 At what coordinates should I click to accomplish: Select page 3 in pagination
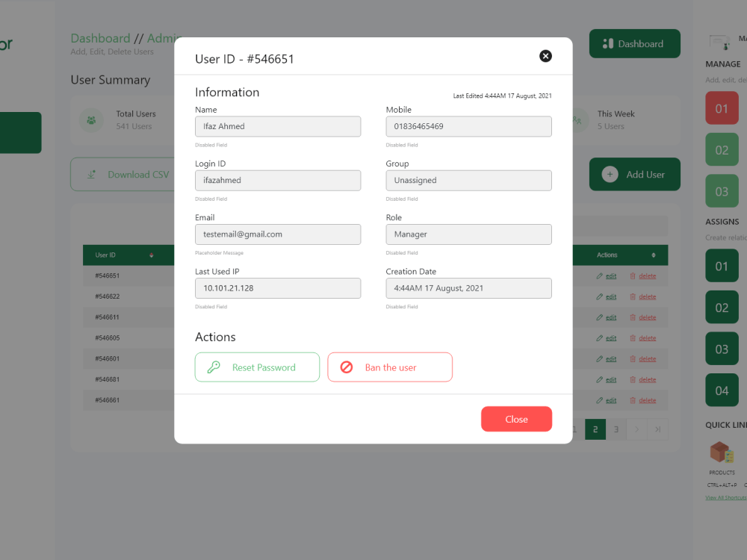tap(616, 429)
